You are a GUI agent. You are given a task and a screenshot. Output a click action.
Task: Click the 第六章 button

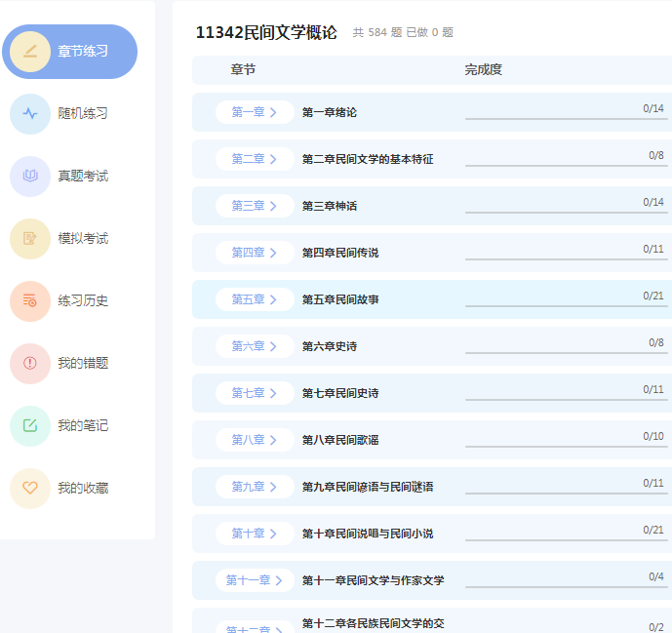pos(255,346)
